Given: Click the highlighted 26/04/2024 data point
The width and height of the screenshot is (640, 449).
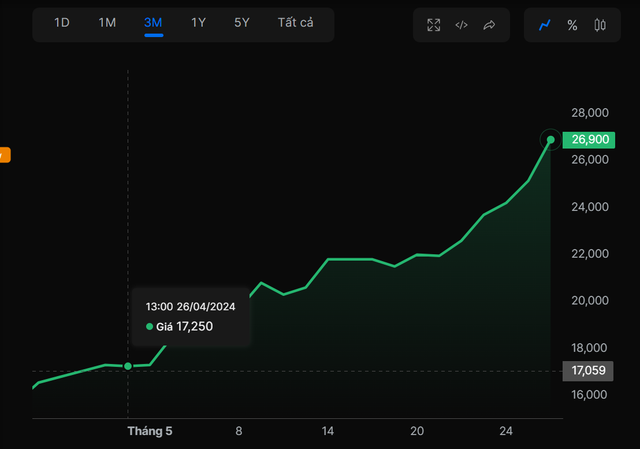Looking at the screenshot, I should pyautogui.click(x=128, y=366).
